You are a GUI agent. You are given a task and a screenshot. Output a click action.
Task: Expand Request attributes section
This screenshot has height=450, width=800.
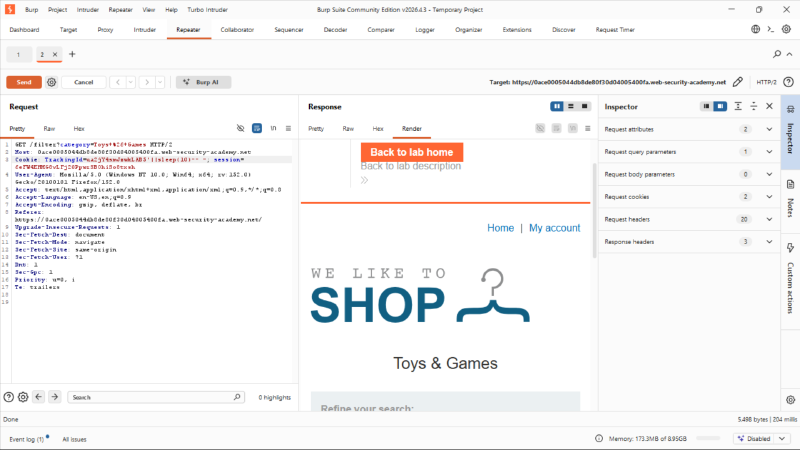click(x=689, y=129)
